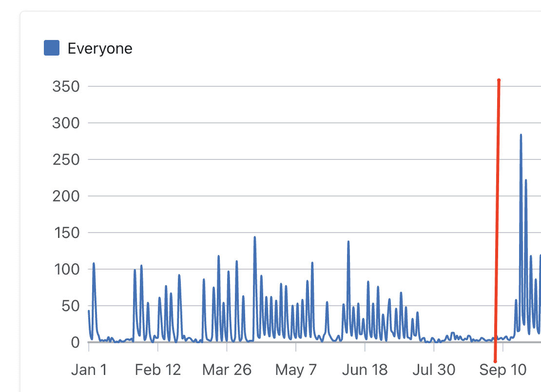Click the early-April peak near 145
Viewport: 541px width, 392px height.
[x=254, y=237]
